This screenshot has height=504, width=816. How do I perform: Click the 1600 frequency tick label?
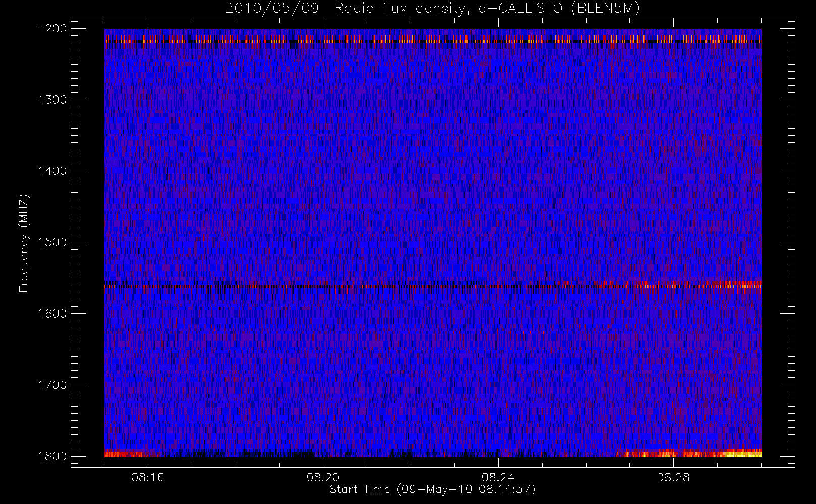click(x=52, y=313)
